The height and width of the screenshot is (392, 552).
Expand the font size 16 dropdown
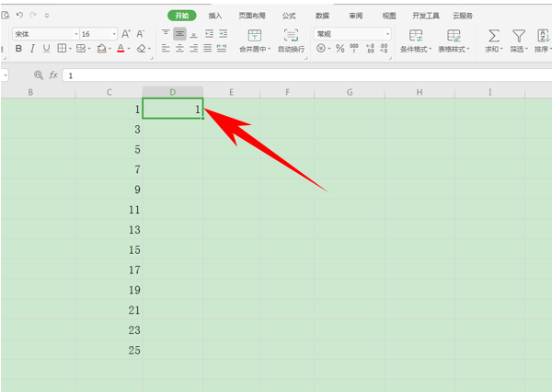coord(114,34)
